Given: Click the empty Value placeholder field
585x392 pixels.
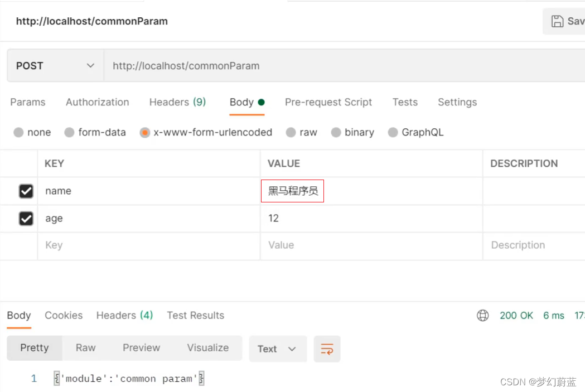Looking at the screenshot, I should tap(371, 245).
